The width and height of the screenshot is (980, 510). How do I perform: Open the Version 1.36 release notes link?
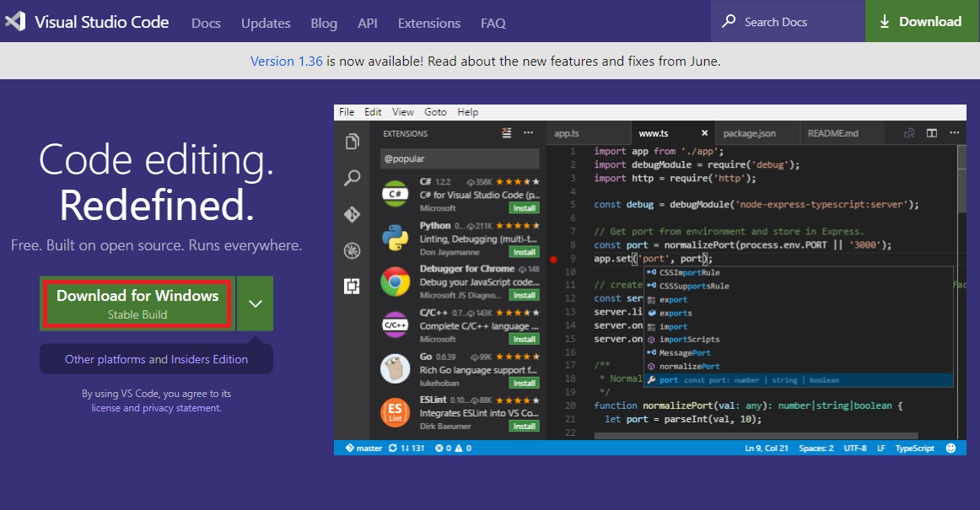tap(286, 62)
